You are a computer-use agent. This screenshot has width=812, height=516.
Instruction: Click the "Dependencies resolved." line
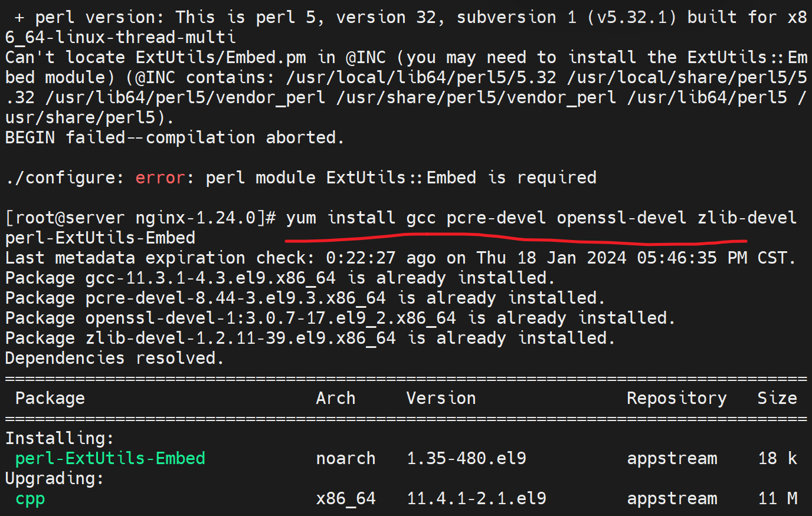tap(115, 358)
